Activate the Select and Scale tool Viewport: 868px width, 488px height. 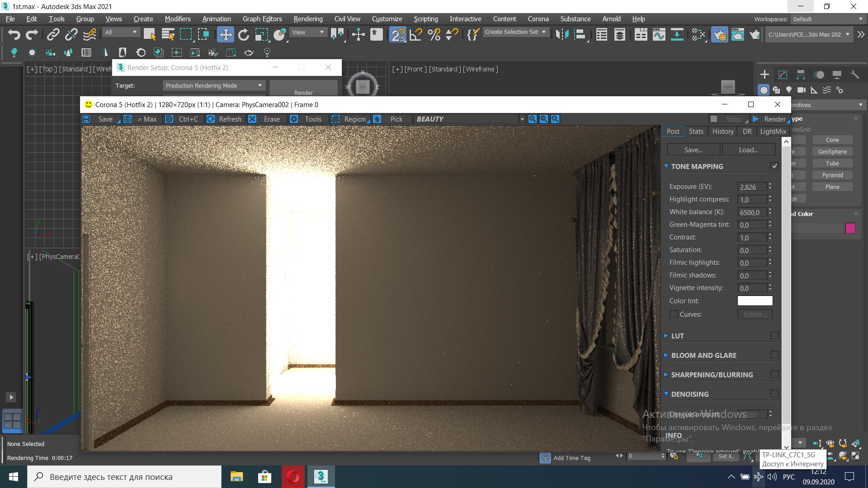pos(261,34)
